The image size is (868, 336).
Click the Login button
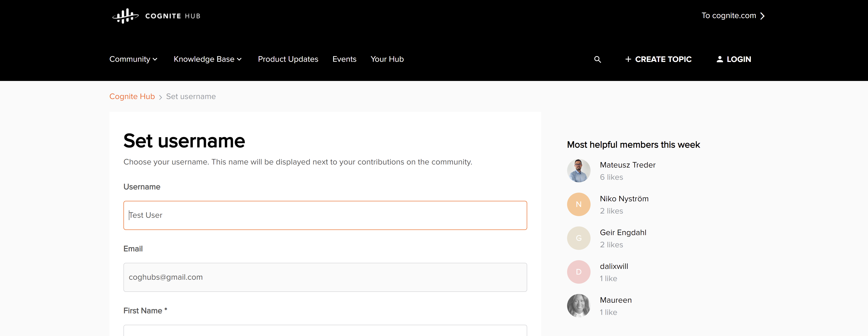tap(734, 59)
